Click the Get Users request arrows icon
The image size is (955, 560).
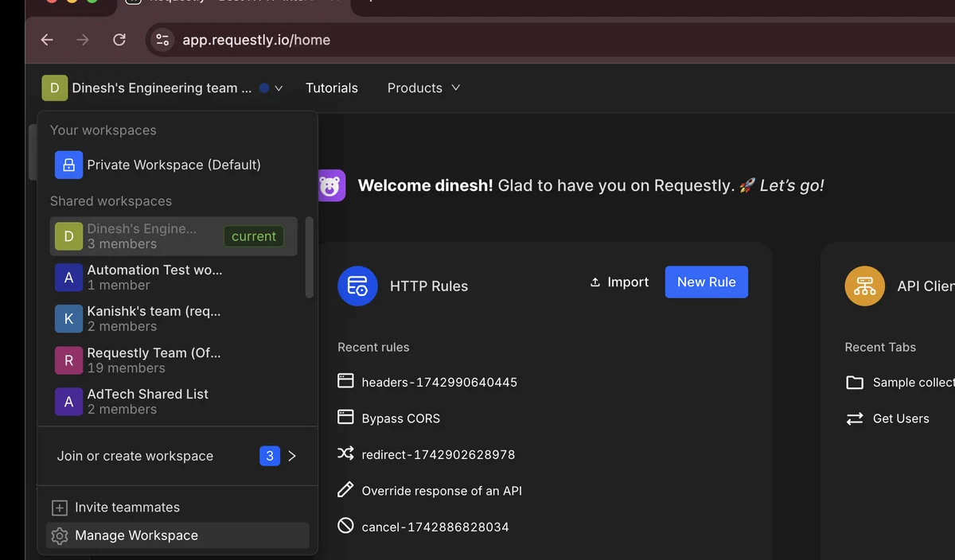tap(855, 418)
